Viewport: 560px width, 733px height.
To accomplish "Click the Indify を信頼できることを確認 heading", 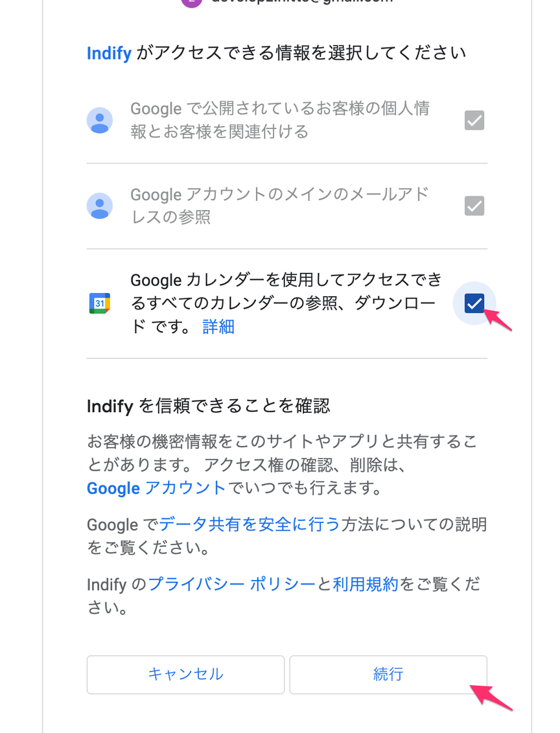I will [209, 406].
